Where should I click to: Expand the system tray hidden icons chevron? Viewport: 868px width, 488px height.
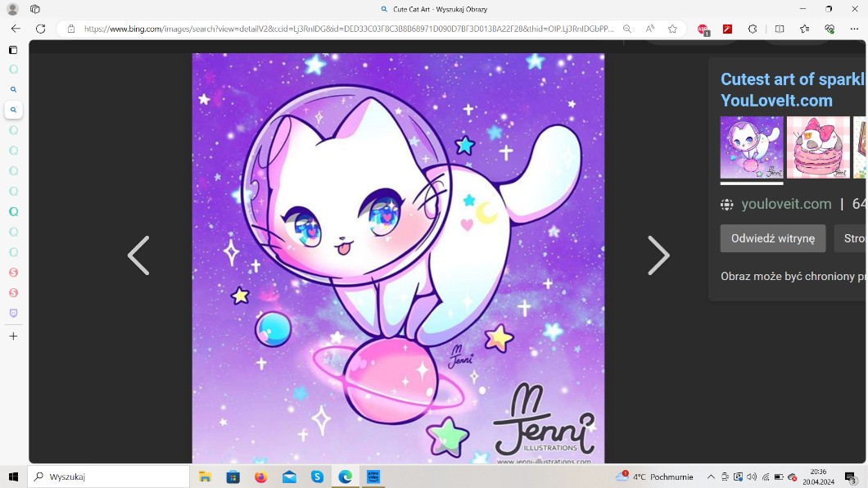coord(711,477)
